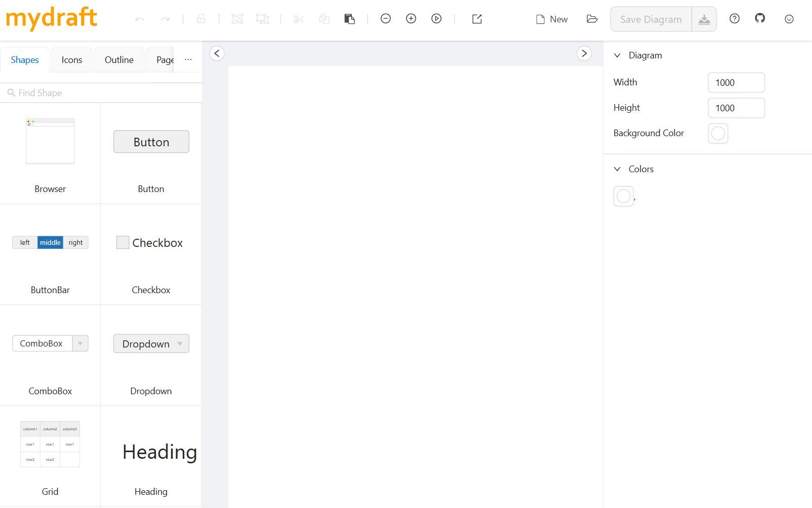Open the Background Color picker swatch

(x=718, y=133)
